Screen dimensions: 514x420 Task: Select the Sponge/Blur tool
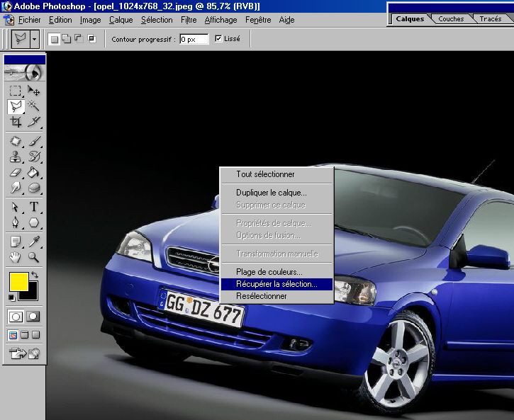(x=34, y=188)
